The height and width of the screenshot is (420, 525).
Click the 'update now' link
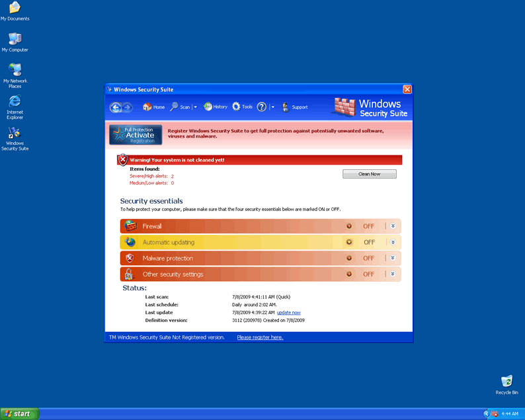(x=288, y=312)
